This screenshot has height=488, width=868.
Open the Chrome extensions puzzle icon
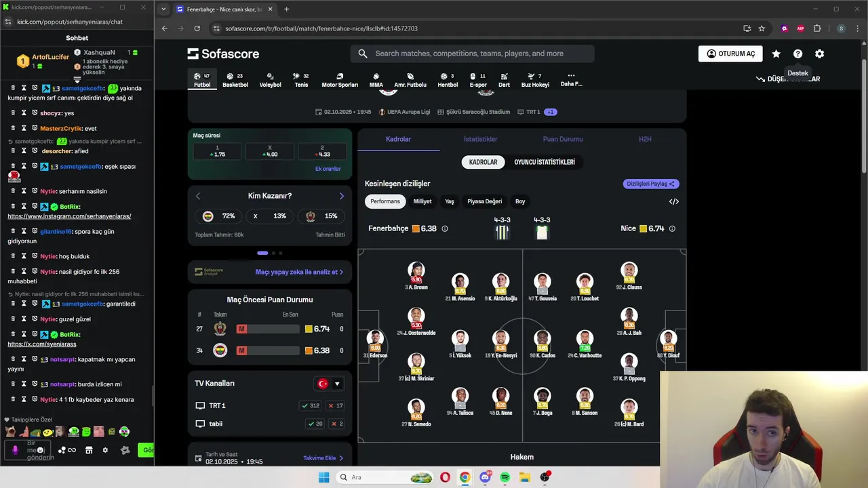(x=817, y=28)
